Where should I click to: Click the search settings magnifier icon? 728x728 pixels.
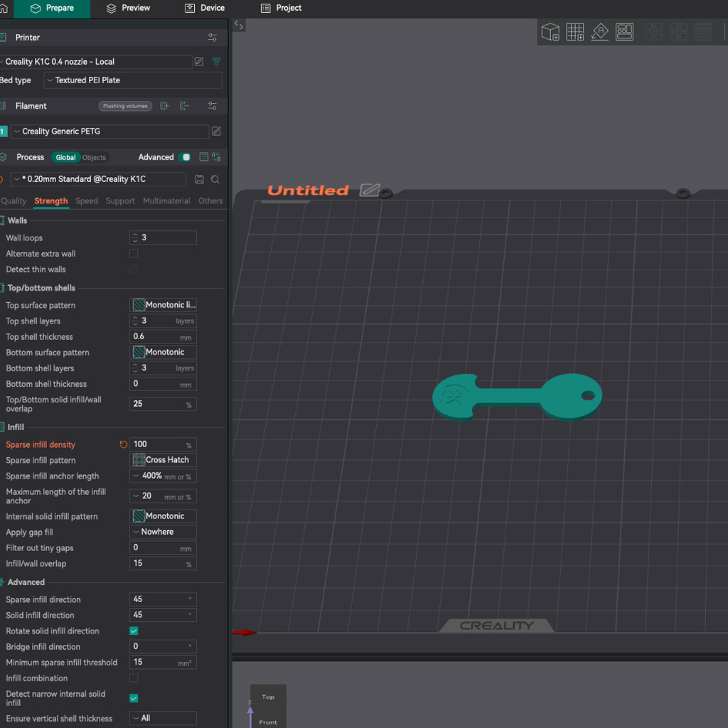pyautogui.click(x=215, y=179)
